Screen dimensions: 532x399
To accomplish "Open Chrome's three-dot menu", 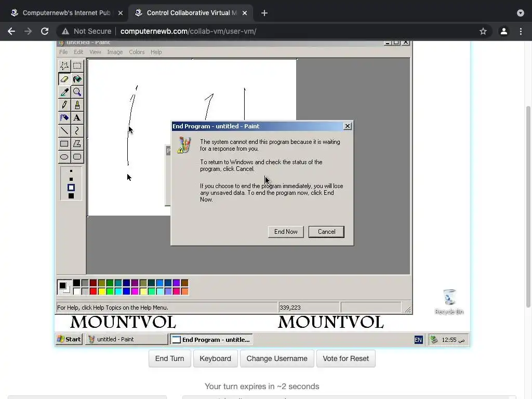I will click(521, 31).
